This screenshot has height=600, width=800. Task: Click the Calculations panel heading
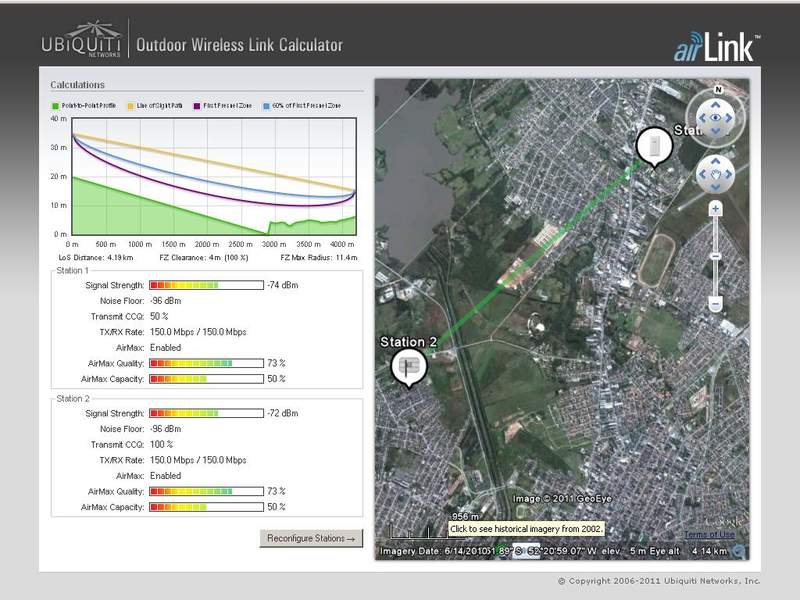[78, 85]
